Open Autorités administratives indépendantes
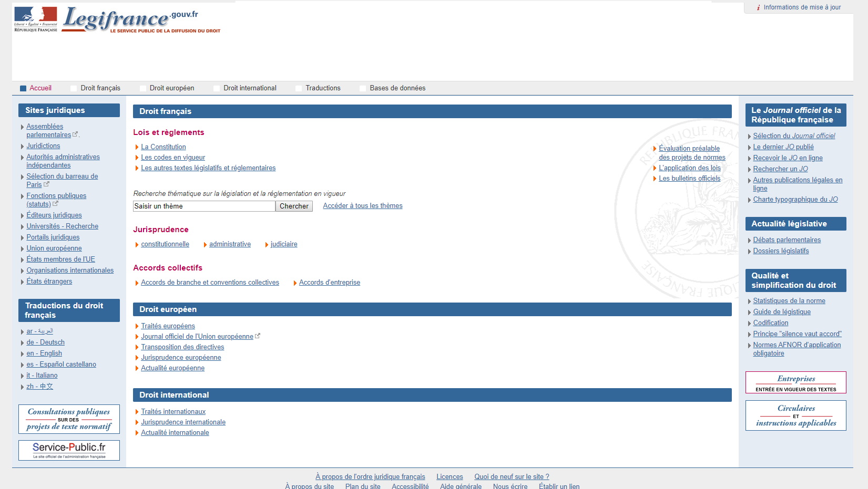This screenshot has height=489, width=868. 63,161
